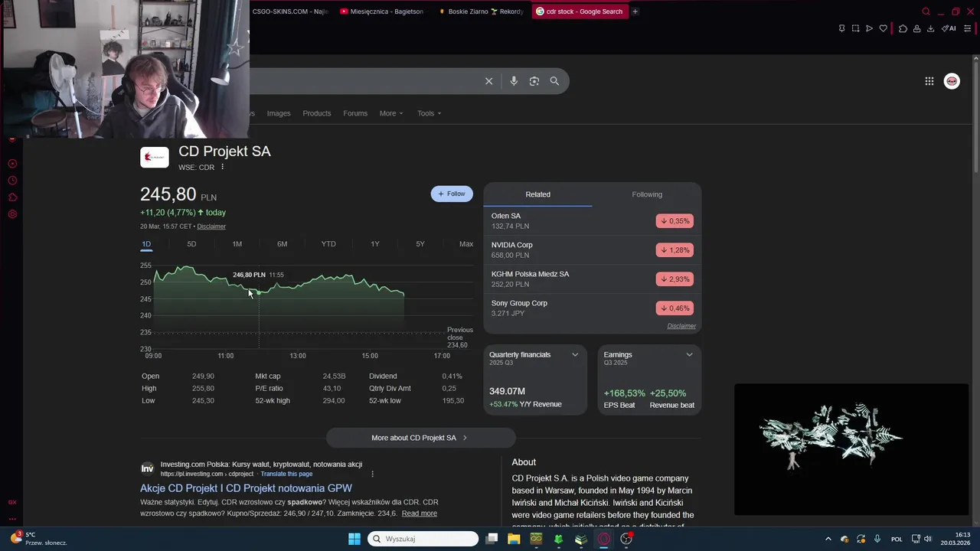Switch chart to the YTD range

(x=328, y=243)
